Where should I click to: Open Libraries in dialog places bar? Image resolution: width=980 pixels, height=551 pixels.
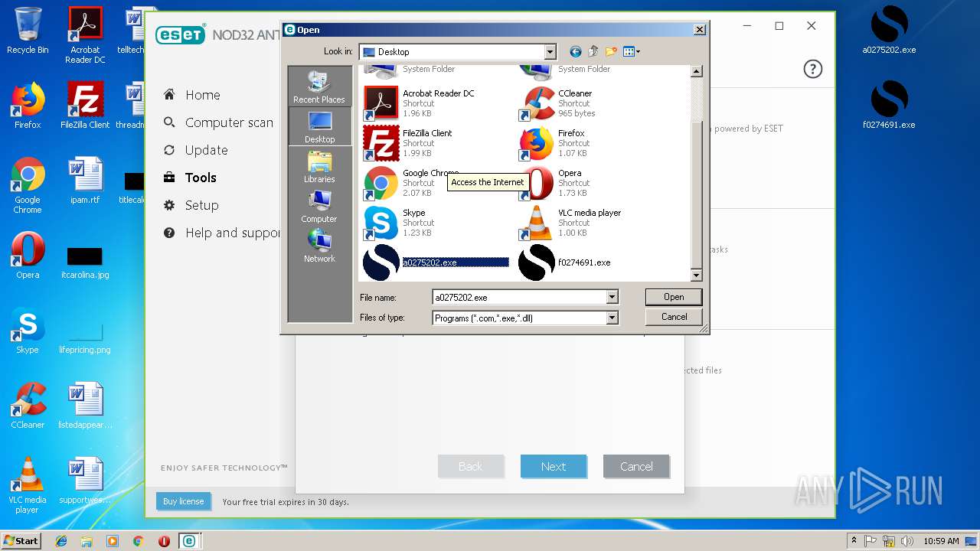[319, 166]
